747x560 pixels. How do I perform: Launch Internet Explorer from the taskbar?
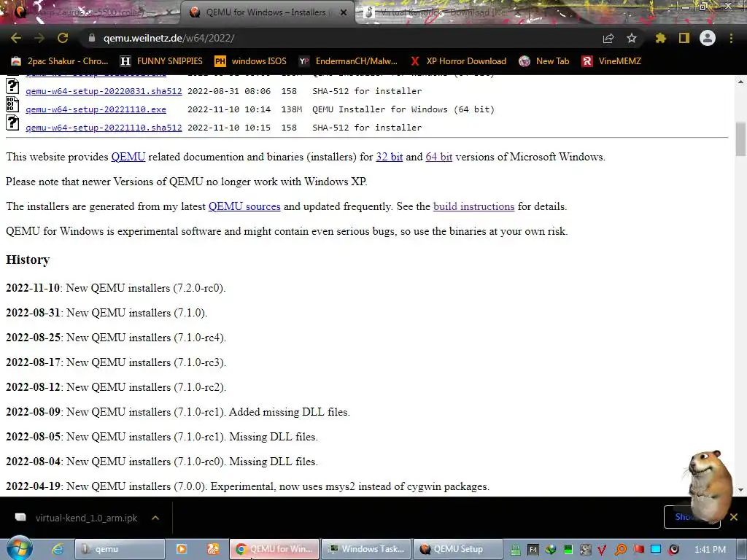pyautogui.click(x=58, y=549)
